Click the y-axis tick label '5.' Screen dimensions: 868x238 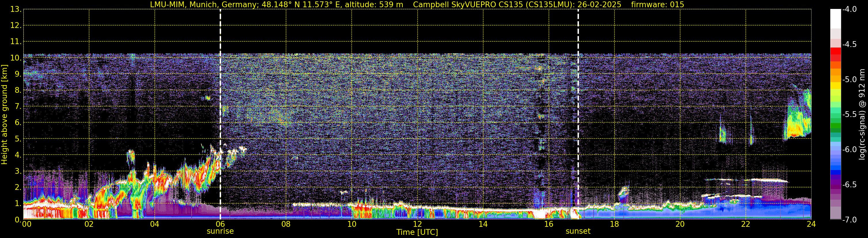[18, 139]
